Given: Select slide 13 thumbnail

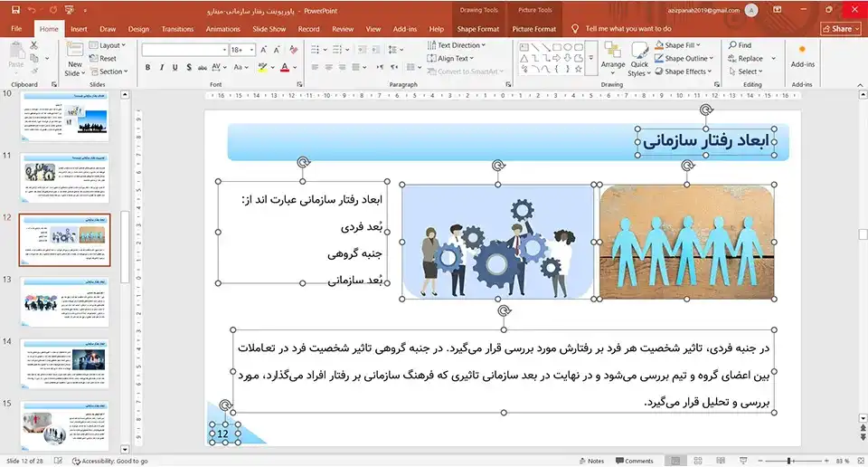Looking at the screenshot, I should (x=65, y=302).
